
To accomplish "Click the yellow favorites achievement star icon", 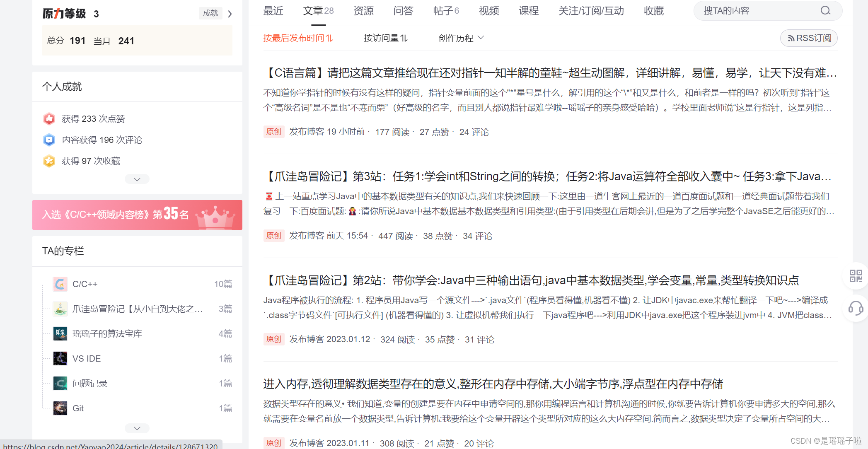I will coord(49,161).
